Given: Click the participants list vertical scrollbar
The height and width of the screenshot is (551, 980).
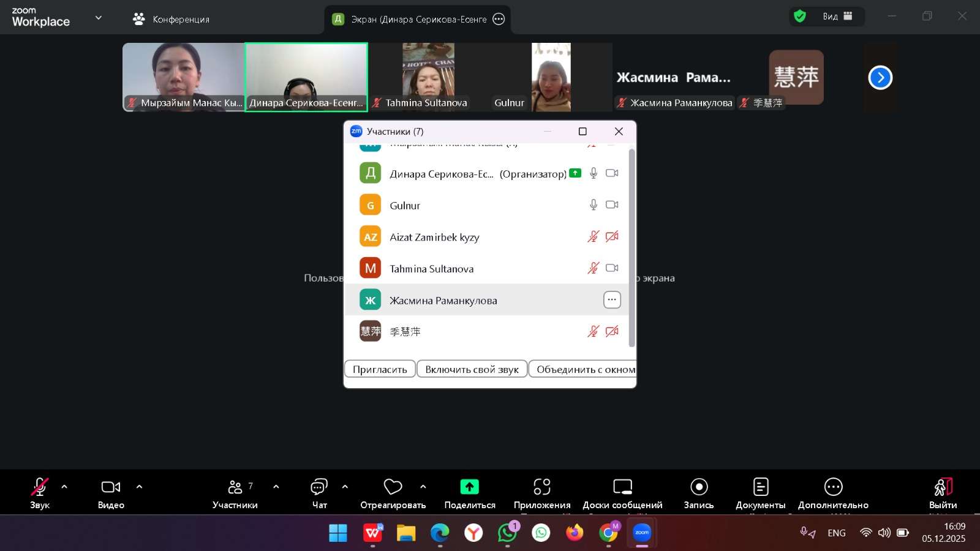Looking at the screenshot, I should coord(631,245).
